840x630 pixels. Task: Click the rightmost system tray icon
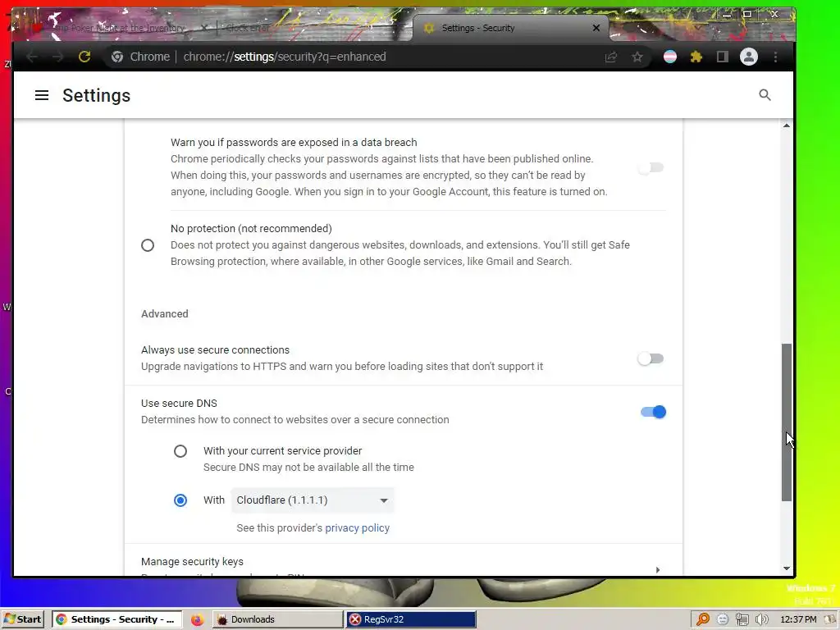pos(832,619)
